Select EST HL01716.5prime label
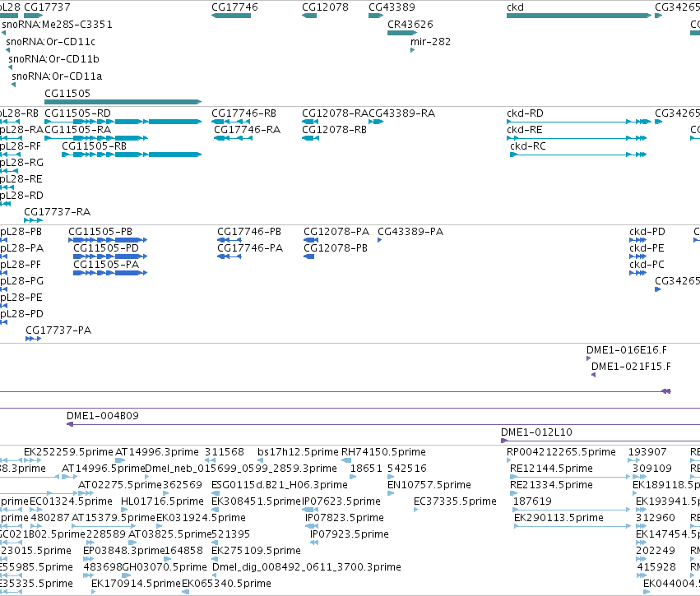 pyautogui.click(x=162, y=501)
